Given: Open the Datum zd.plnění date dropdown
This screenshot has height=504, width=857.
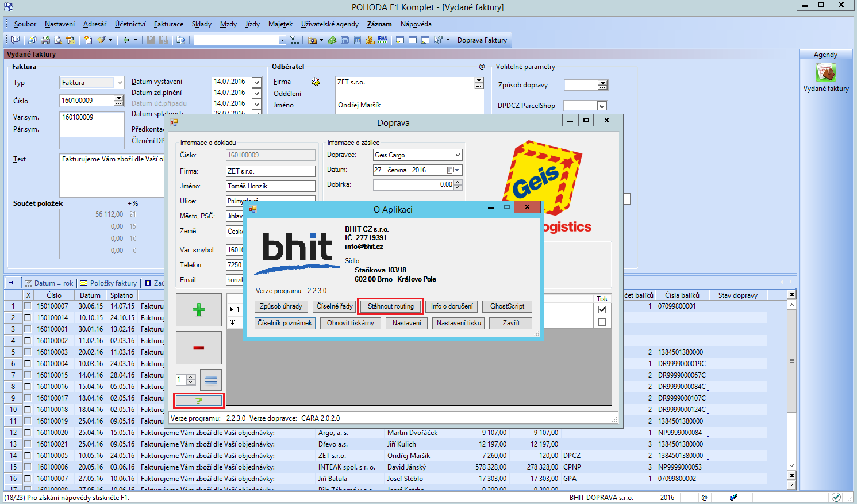Looking at the screenshot, I should click(x=256, y=93).
